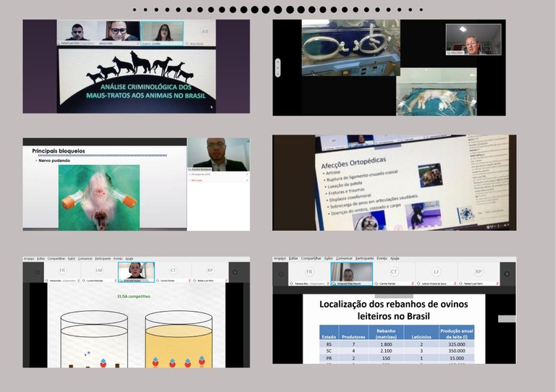
Task: Open Arquivo menu in ELISA competitivo window
Action: click(28, 258)
